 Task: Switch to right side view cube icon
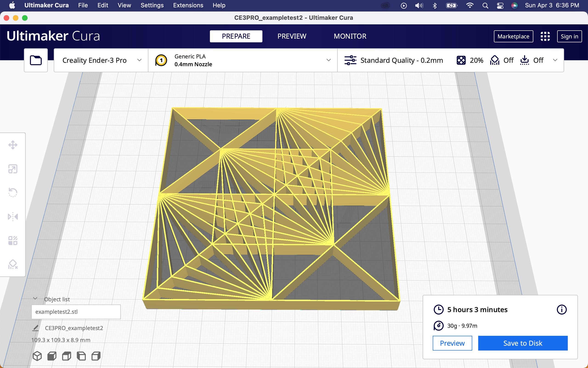click(x=96, y=356)
